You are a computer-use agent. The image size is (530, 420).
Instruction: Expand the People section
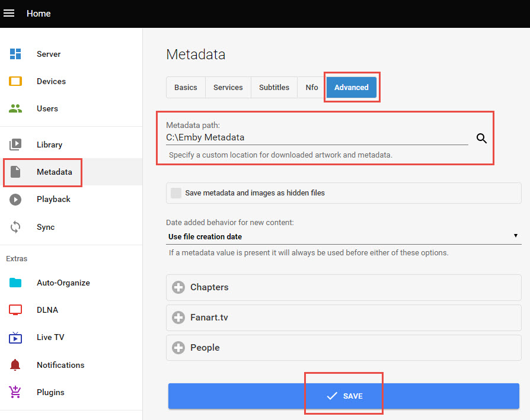click(x=178, y=348)
